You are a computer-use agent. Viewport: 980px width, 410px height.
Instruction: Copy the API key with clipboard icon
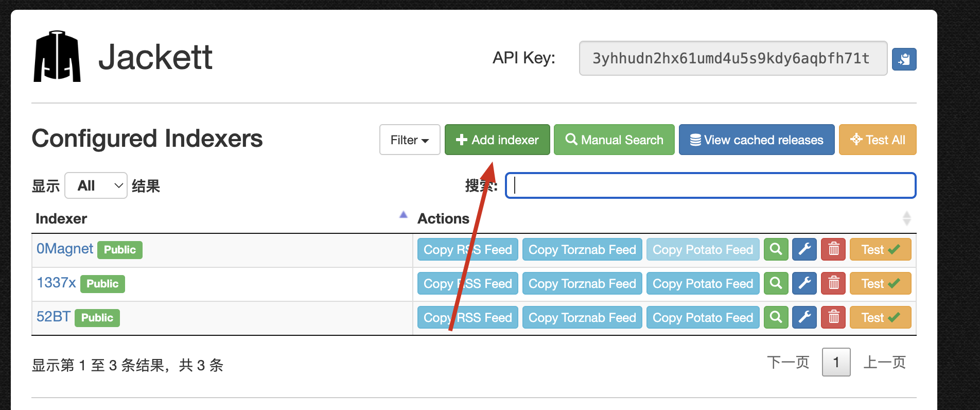[x=904, y=59]
